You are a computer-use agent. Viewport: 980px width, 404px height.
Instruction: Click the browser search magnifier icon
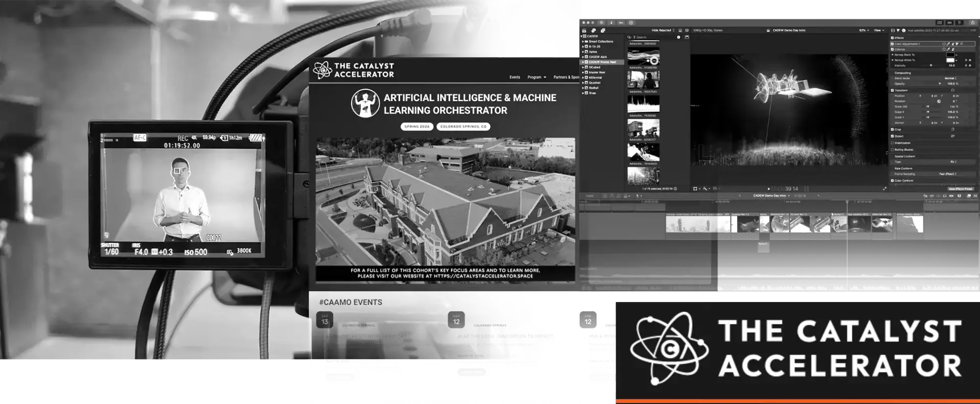coord(629,37)
